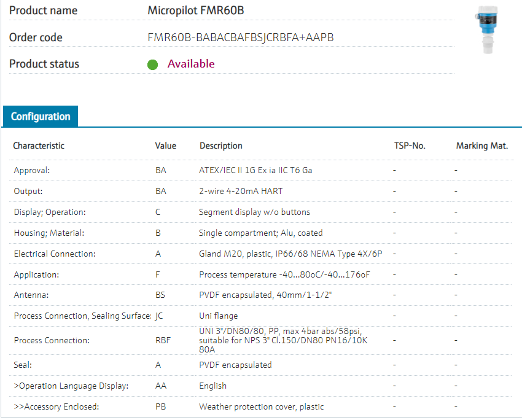The image size is (522, 420).
Task: Select the Housing; Material: label
Action: [49, 233]
